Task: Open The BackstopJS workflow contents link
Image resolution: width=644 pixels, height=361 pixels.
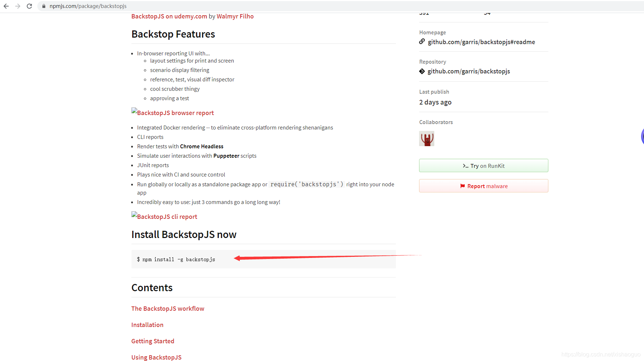Action: tap(168, 309)
